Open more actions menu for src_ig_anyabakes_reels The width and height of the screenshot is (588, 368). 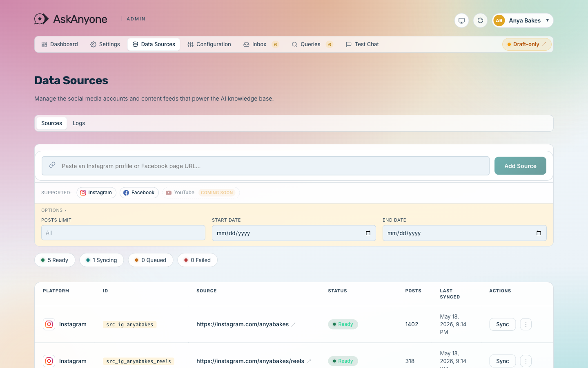(526, 361)
